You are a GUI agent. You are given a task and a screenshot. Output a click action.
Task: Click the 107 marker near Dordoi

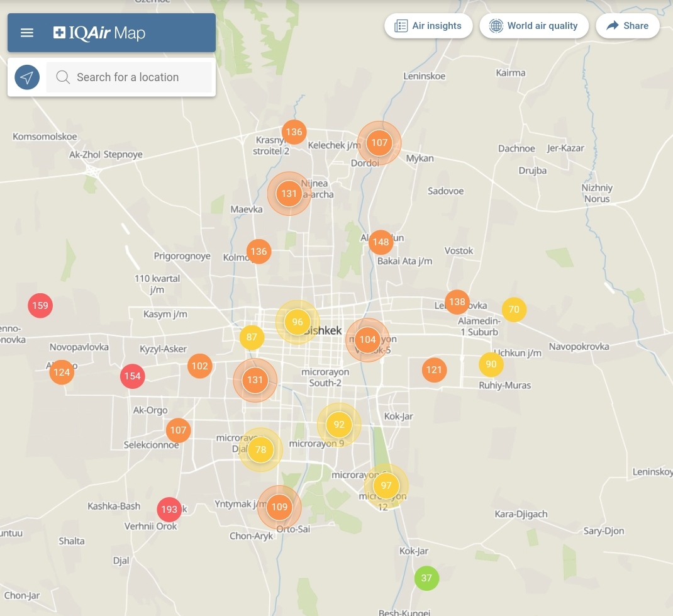[379, 143]
